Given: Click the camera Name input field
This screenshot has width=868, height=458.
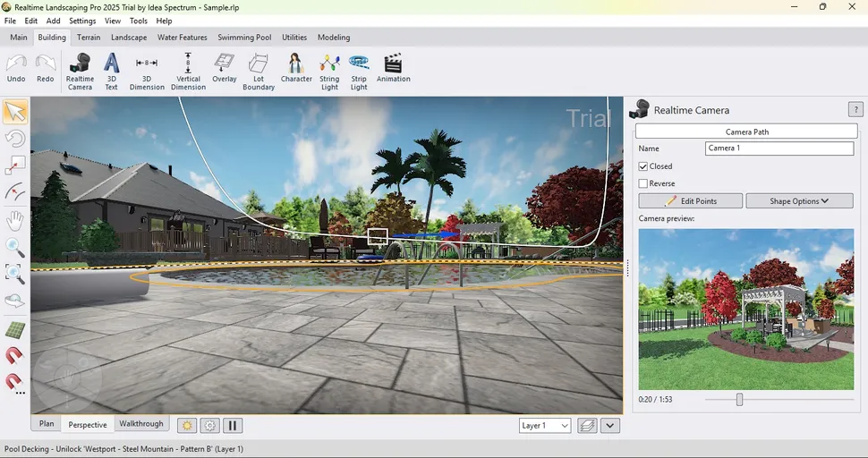Looking at the screenshot, I should (x=779, y=148).
